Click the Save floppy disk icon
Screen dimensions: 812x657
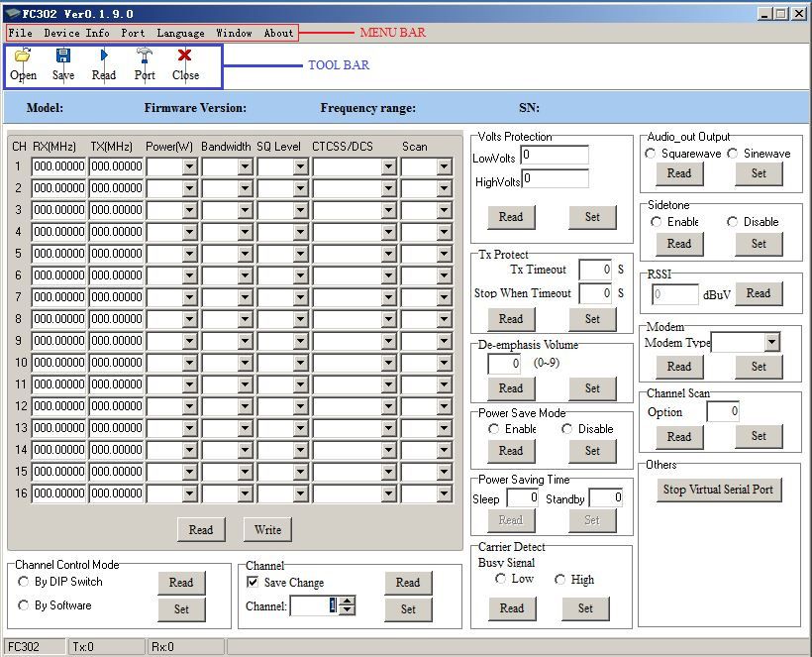pyautogui.click(x=63, y=55)
